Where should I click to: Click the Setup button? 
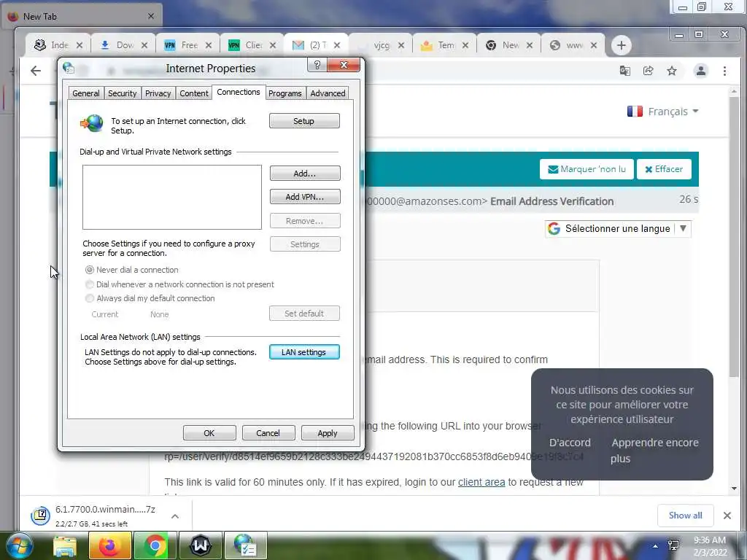304,121
